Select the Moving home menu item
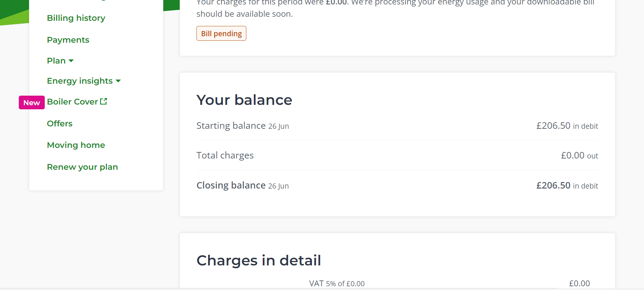Image resolution: width=644 pixels, height=290 pixels. coord(76,145)
